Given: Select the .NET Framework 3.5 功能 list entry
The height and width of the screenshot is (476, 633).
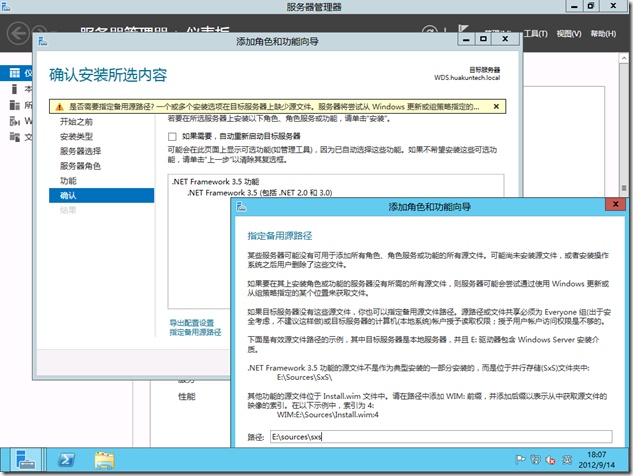Looking at the screenshot, I should click(x=215, y=182).
